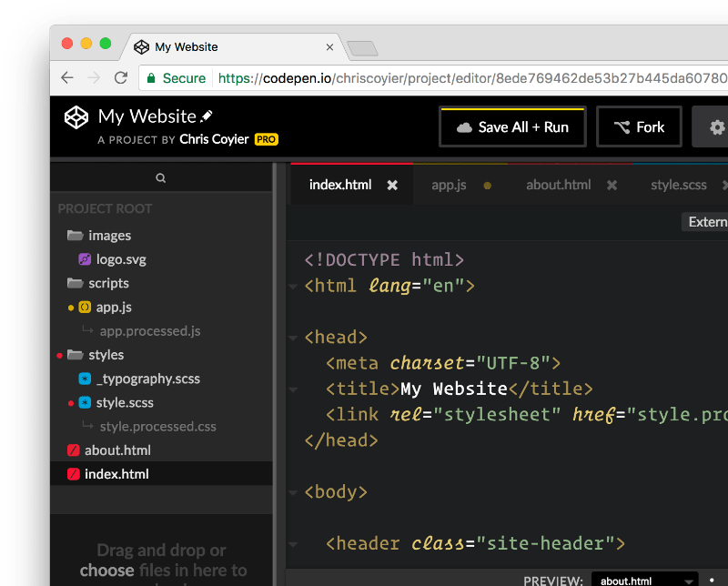
Task: Click the HTML icon next to about.html
Action: coord(73,450)
